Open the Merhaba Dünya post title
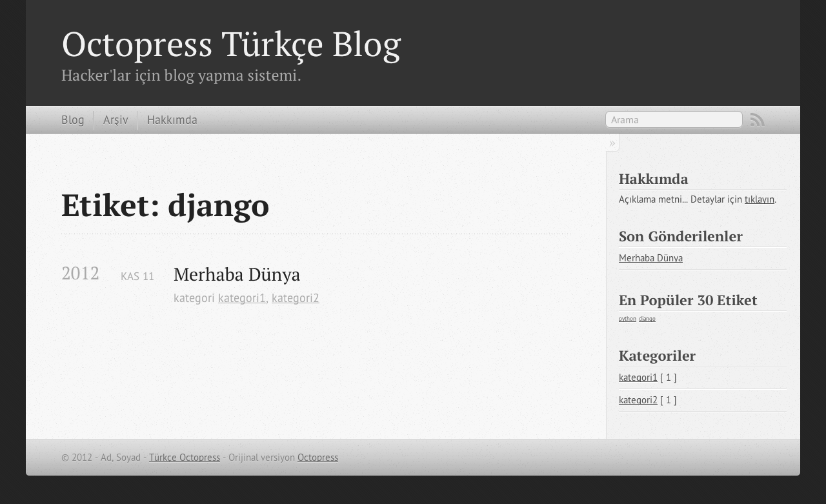The image size is (826, 504). (x=237, y=274)
